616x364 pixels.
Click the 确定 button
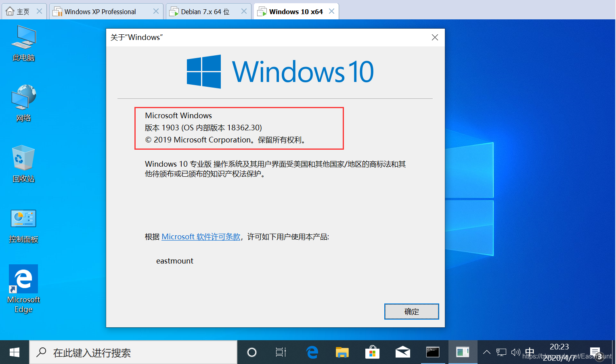pyautogui.click(x=412, y=312)
